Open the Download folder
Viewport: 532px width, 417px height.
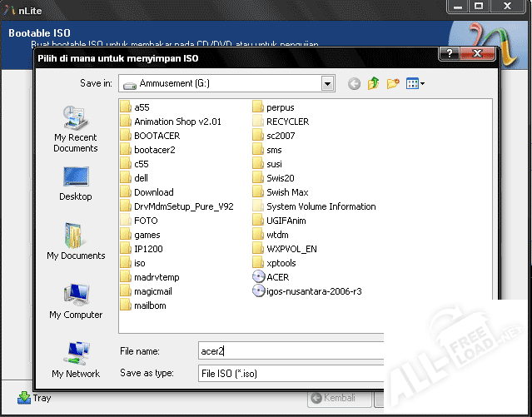[152, 192]
